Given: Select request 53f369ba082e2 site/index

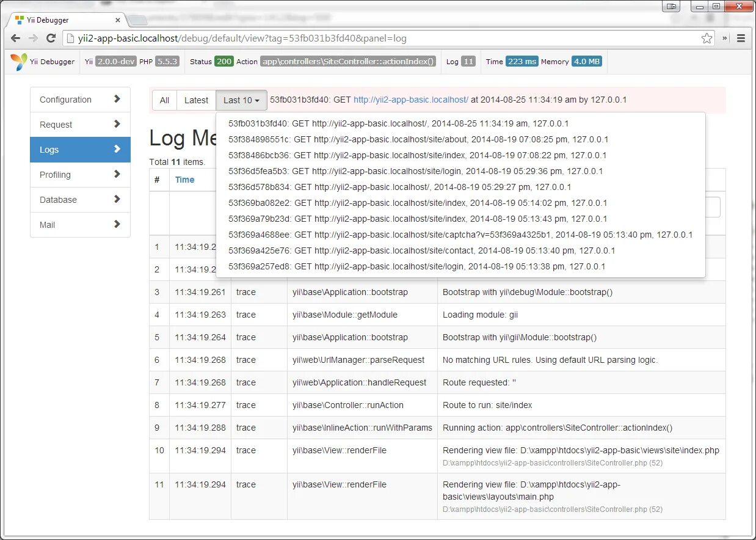Looking at the screenshot, I should (460, 203).
